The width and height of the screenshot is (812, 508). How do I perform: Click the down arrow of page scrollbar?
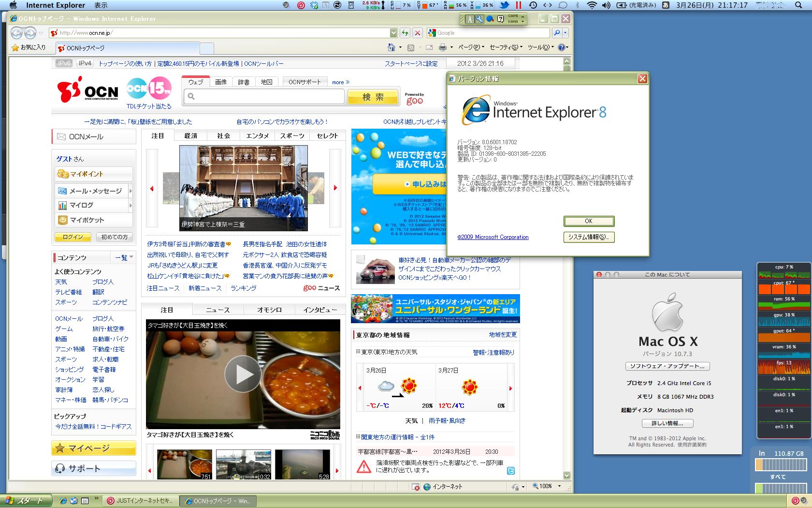[567, 476]
